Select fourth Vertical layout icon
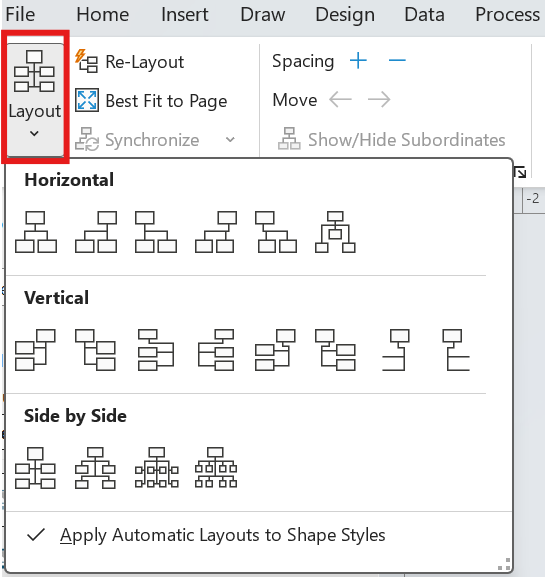The image size is (545, 577). pos(216,350)
